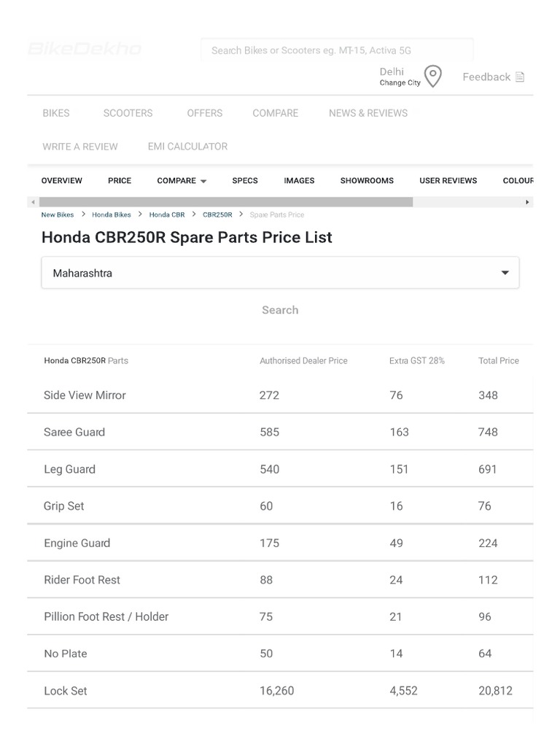Click the horizontal scrollbar left arrow
This screenshot has height=747, width=560.
point(32,202)
